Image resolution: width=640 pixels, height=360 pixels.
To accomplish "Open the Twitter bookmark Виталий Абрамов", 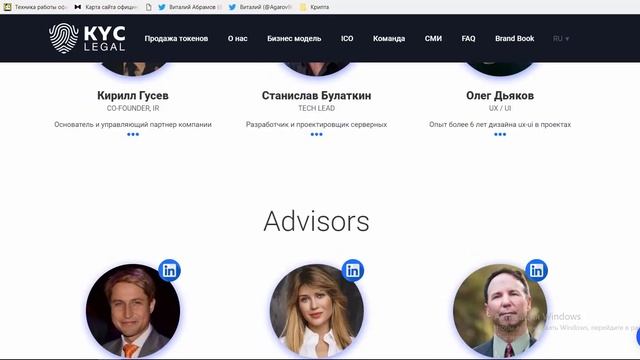I will (x=190, y=7).
